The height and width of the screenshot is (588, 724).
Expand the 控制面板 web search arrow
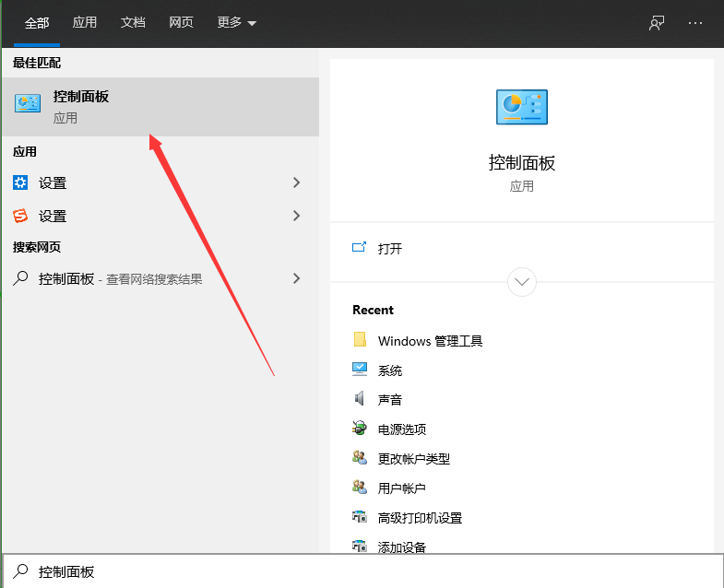(296, 278)
